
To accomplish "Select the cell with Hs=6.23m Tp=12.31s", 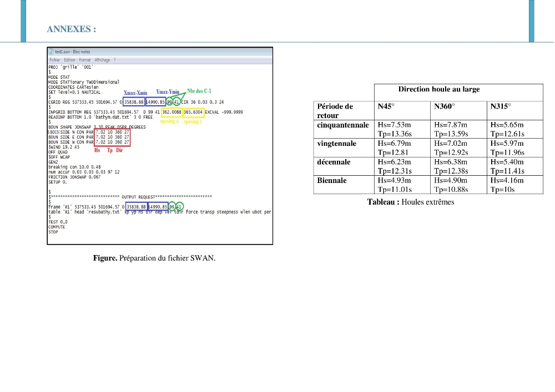I will tap(402, 166).
